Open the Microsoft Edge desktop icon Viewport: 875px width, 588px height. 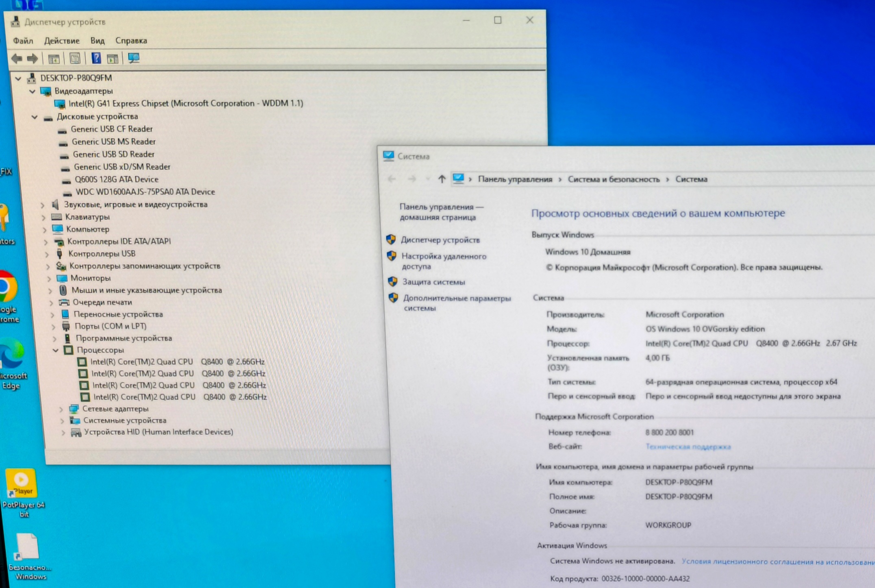click(x=12, y=364)
